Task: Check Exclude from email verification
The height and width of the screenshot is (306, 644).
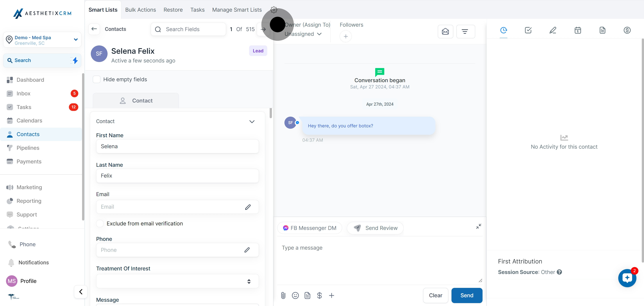Action: [x=100, y=223]
